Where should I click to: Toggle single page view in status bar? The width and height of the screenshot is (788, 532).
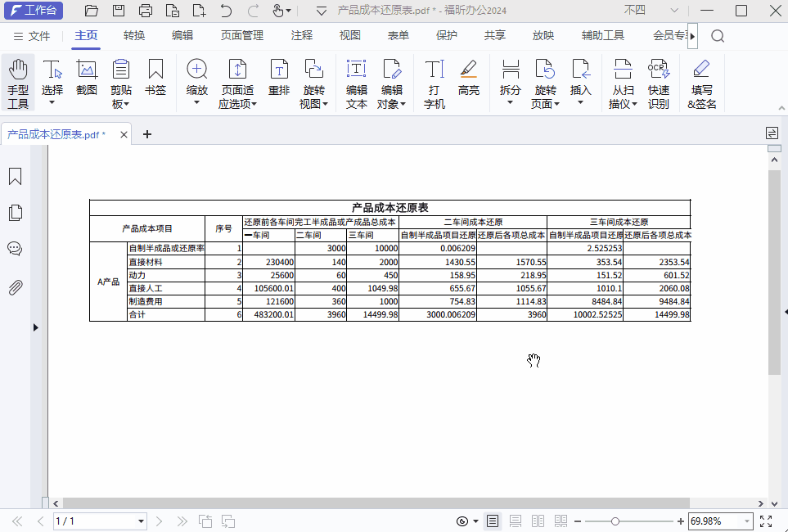tap(493, 521)
